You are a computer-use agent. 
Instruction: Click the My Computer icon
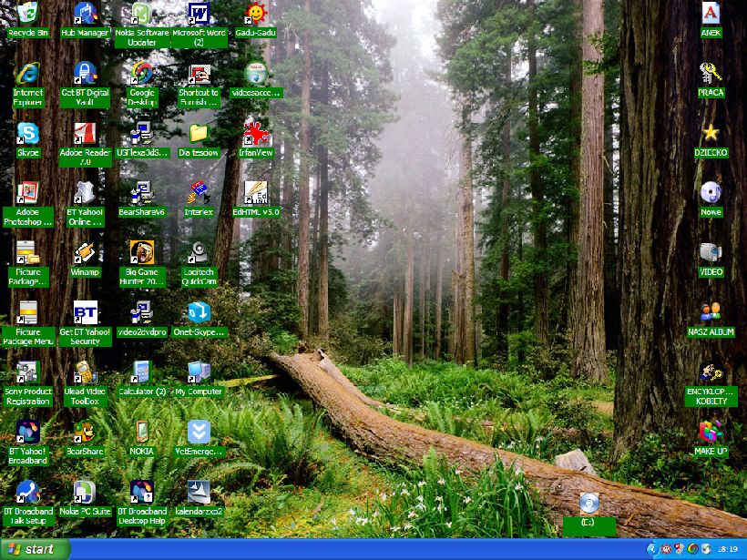coord(199,372)
